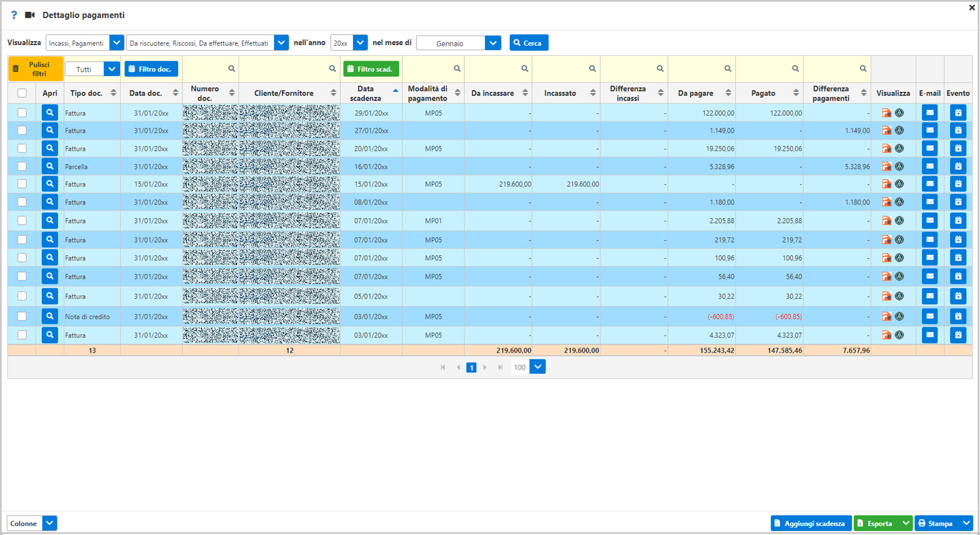Open the help question mark icon
This screenshot has height=535, width=980.
[14, 15]
